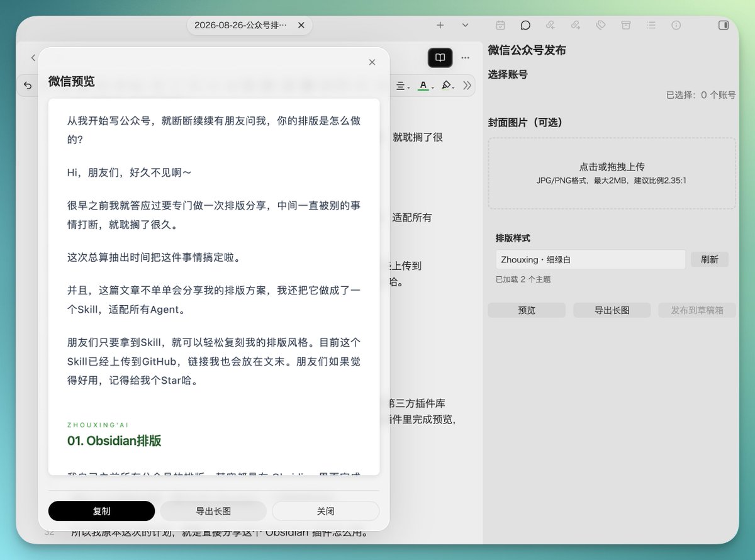Click the 刷新 button
755x560 pixels.
[x=710, y=259]
